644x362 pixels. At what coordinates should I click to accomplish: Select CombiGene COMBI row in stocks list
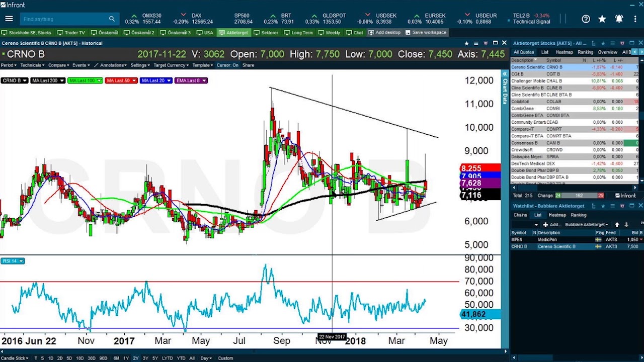coord(575,109)
